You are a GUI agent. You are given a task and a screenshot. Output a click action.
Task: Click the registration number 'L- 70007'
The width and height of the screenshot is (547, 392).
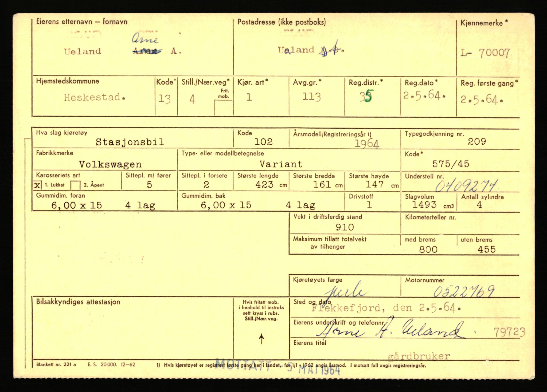click(485, 53)
